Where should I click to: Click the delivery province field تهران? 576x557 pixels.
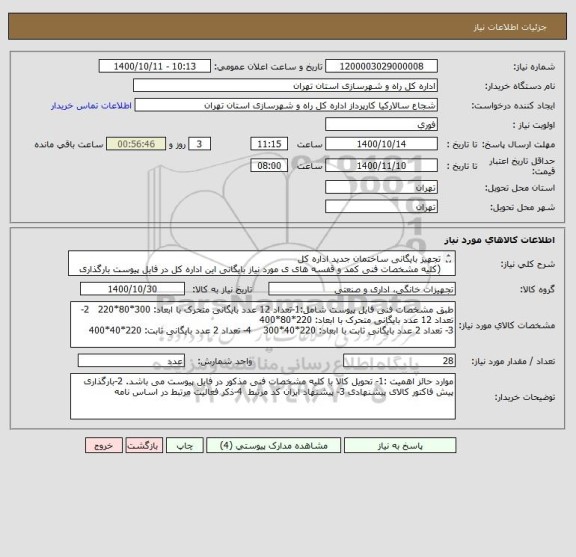coord(381,187)
